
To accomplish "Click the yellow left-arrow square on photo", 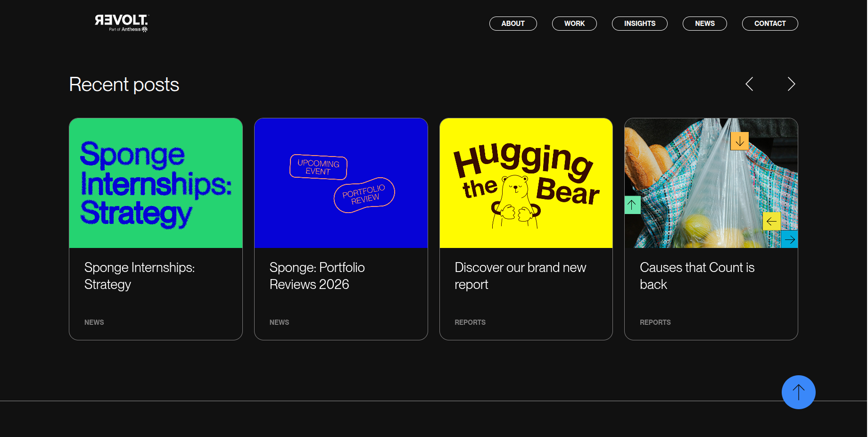I will tap(771, 221).
